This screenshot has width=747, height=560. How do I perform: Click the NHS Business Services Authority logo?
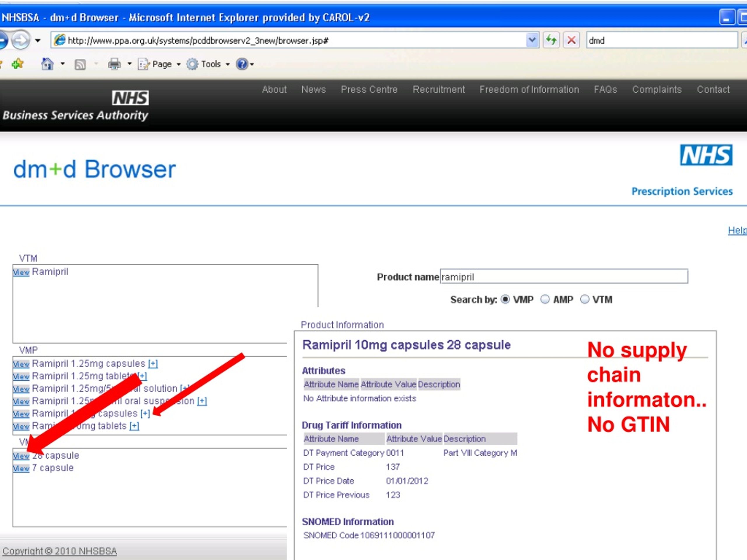pos(76,106)
